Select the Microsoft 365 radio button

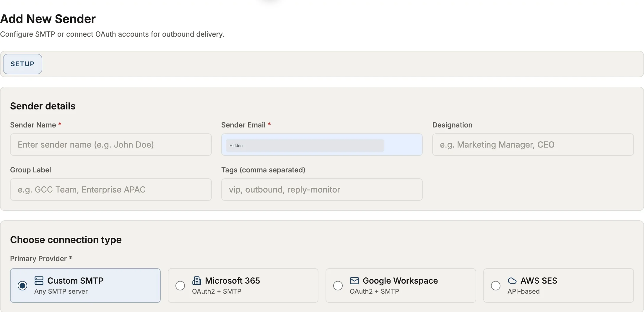pyautogui.click(x=180, y=286)
